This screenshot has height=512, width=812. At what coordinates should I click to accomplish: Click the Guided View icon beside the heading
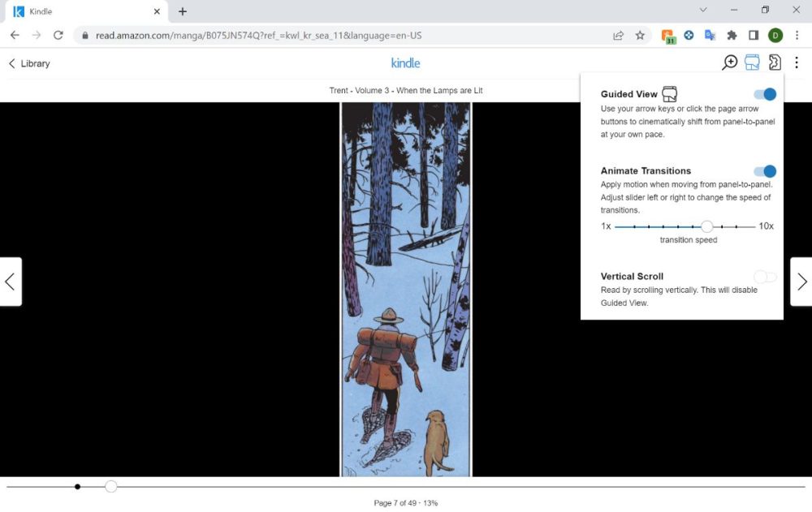[670, 93]
